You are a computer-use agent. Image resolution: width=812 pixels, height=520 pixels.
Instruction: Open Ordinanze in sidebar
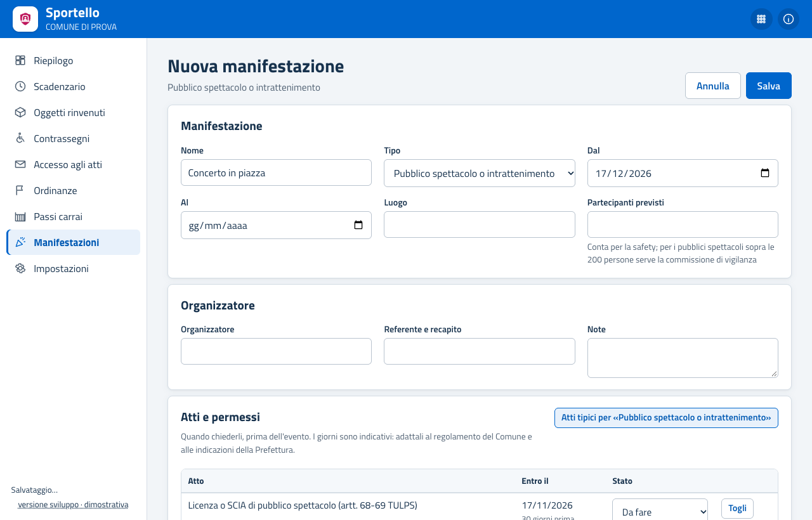coord(74,190)
